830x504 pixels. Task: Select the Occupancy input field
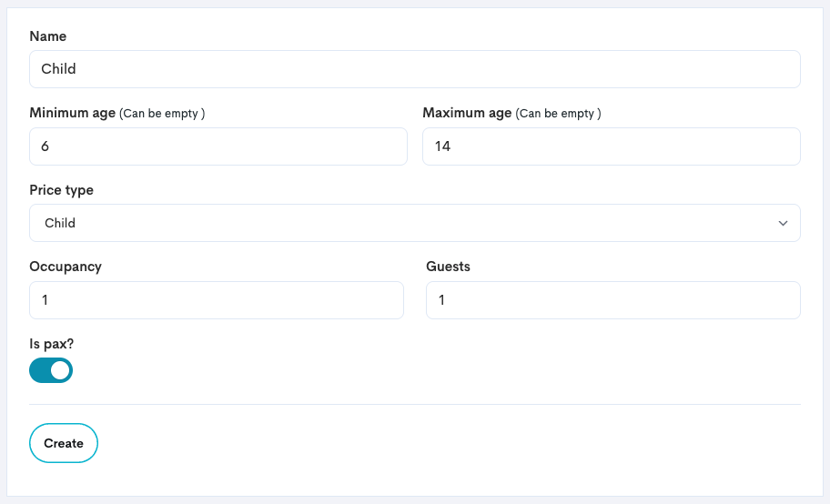click(x=217, y=300)
